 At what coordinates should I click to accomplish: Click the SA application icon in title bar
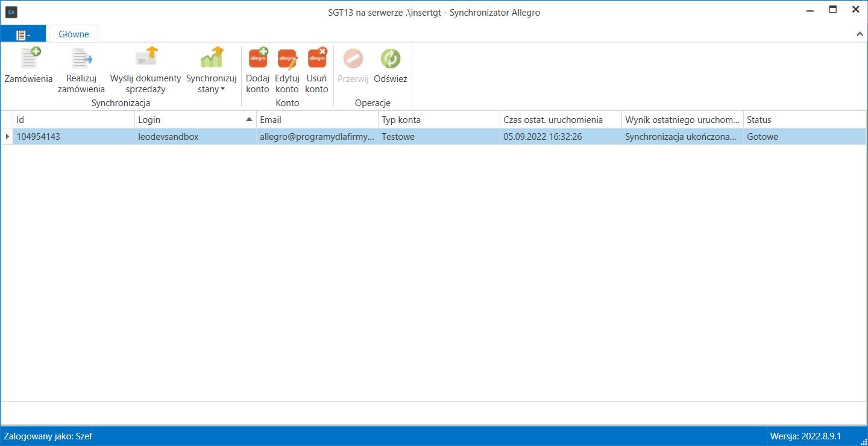coord(11,12)
